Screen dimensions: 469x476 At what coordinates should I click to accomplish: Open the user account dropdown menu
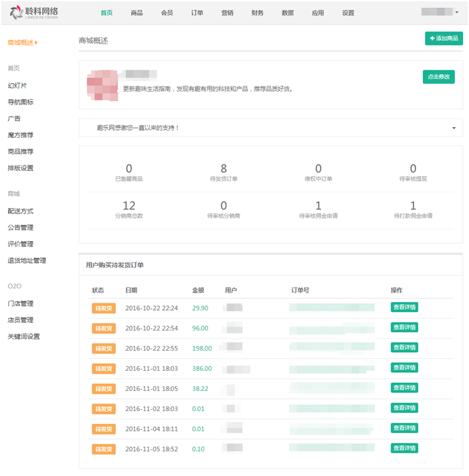440,12
